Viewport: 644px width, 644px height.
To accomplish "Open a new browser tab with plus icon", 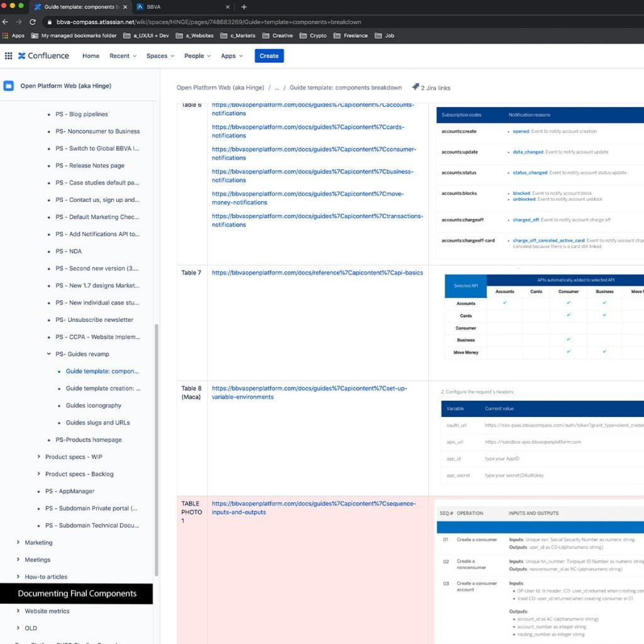I will click(244, 7).
